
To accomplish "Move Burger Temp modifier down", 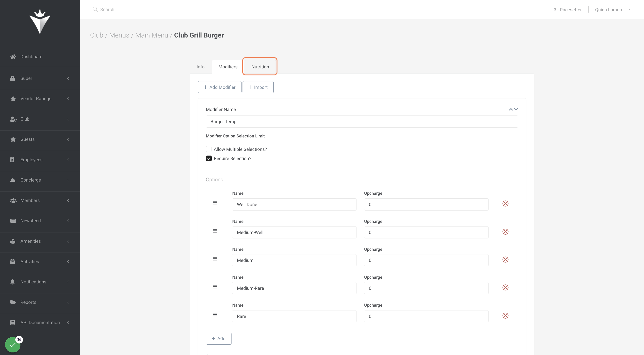I will (516, 109).
